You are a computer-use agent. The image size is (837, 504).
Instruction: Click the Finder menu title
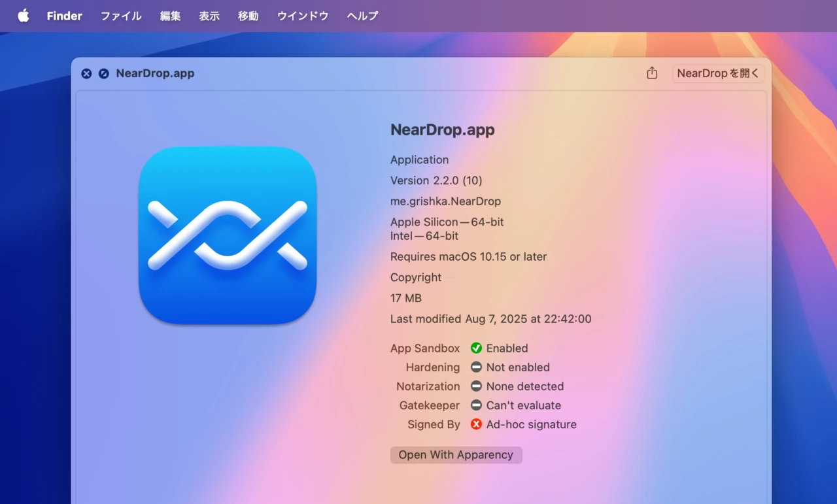point(63,16)
